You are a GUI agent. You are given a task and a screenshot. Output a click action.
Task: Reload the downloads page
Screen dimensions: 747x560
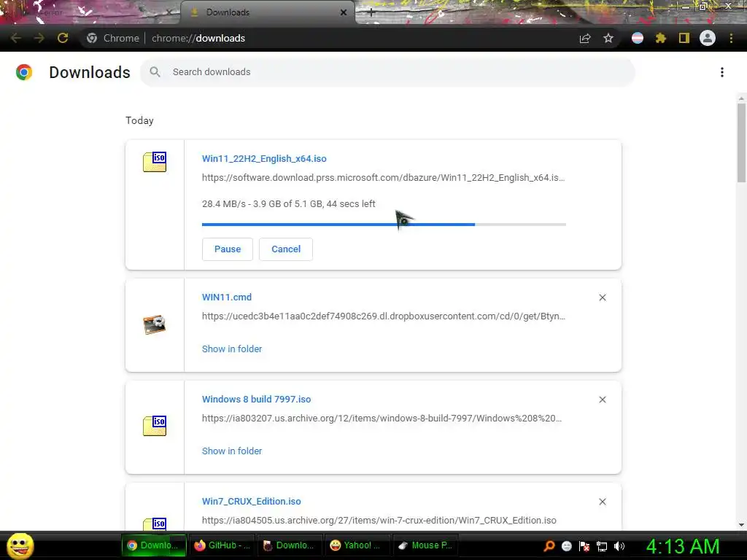coord(63,38)
